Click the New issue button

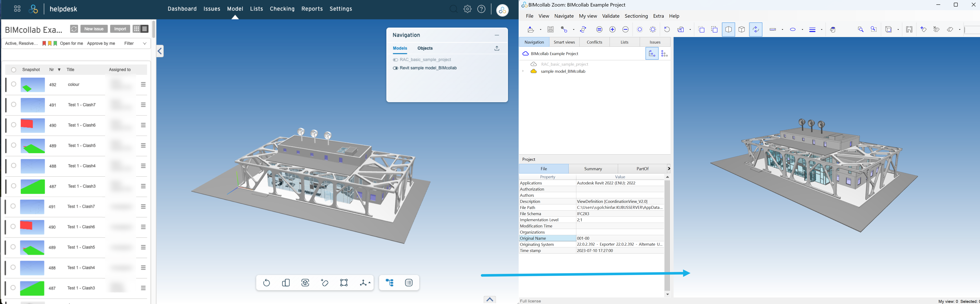pyautogui.click(x=94, y=29)
